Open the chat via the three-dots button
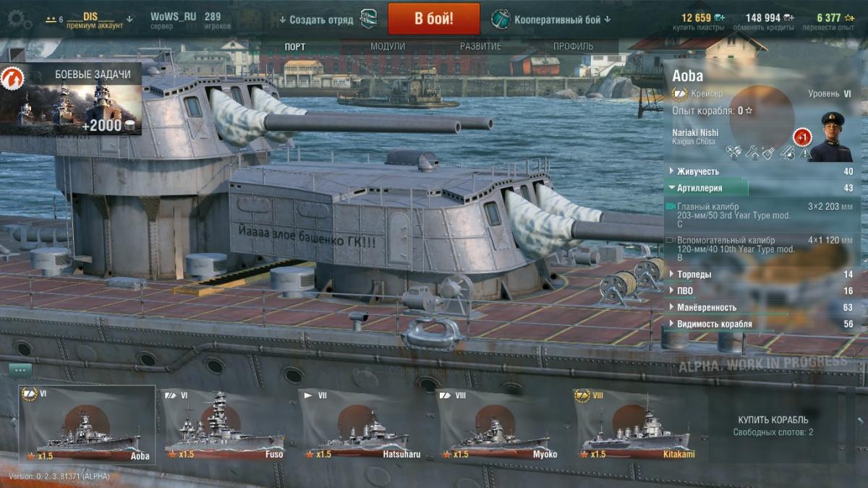 tap(20, 369)
